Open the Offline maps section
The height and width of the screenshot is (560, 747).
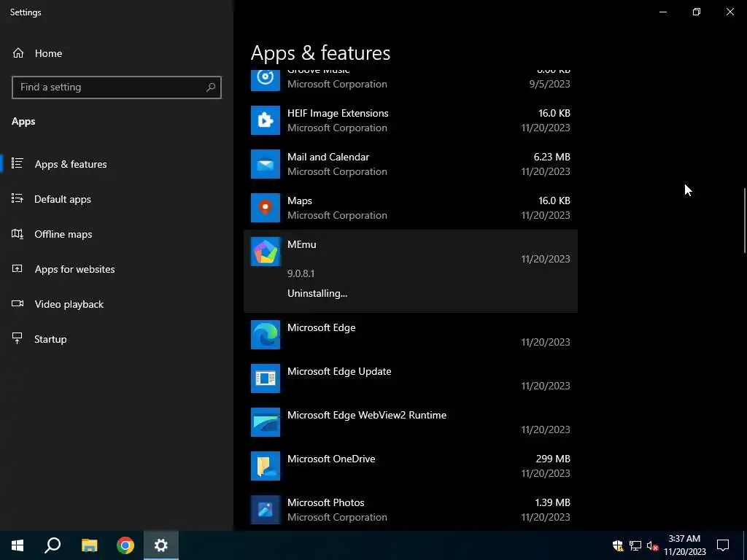(x=117, y=234)
